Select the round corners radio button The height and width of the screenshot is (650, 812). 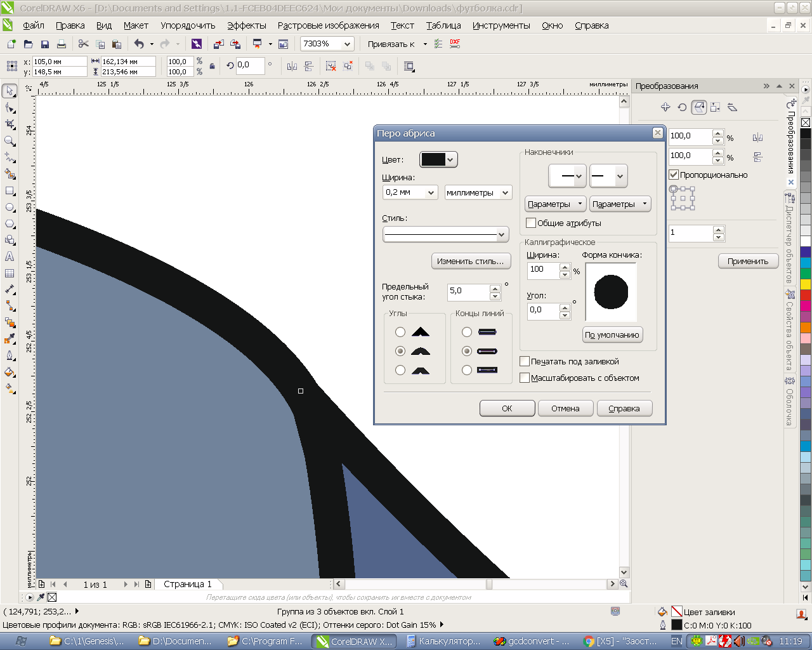pyautogui.click(x=400, y=351)
